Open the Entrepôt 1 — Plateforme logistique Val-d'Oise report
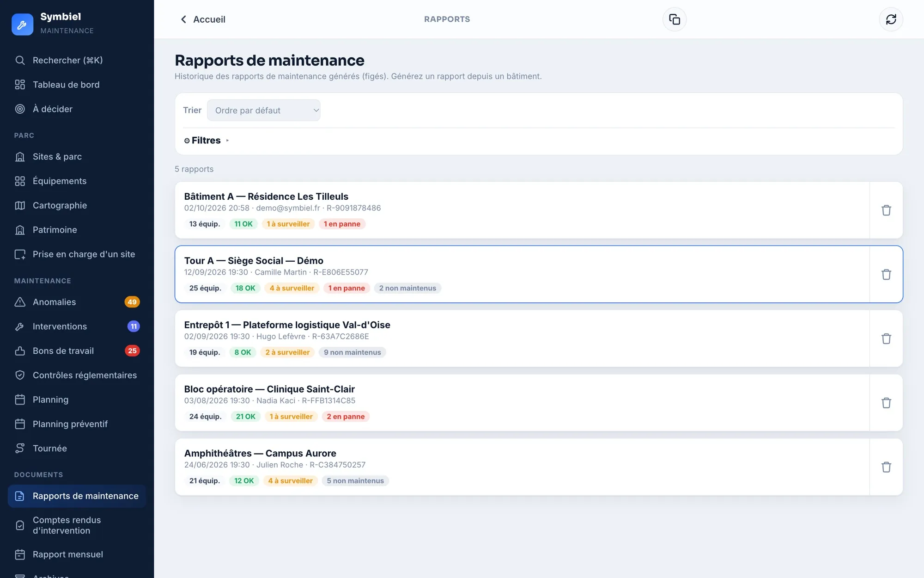 coord(522,339)
